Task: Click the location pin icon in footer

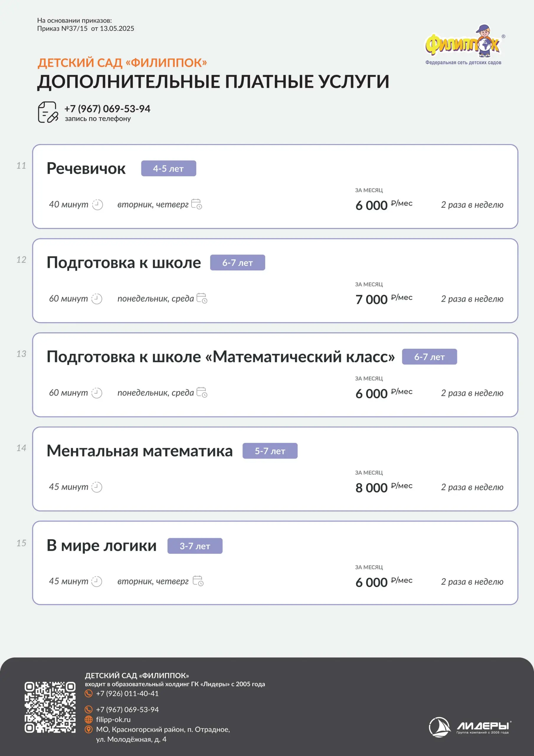Action: coord(89,729)
